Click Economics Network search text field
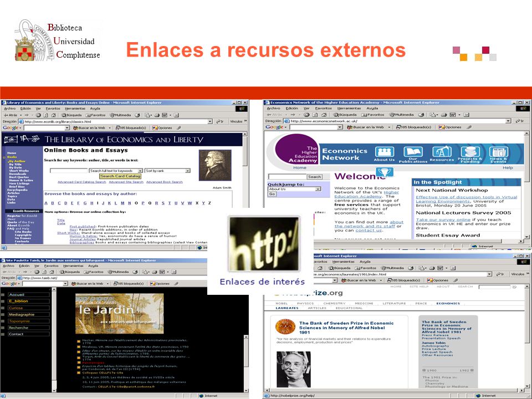The width and height of the screenshot is (532, 399). point(287,177)
